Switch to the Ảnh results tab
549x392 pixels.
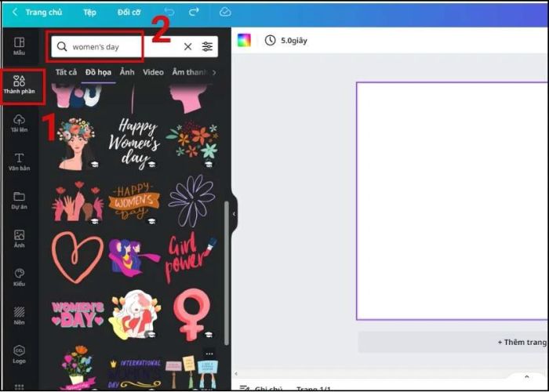coord(127,72)
